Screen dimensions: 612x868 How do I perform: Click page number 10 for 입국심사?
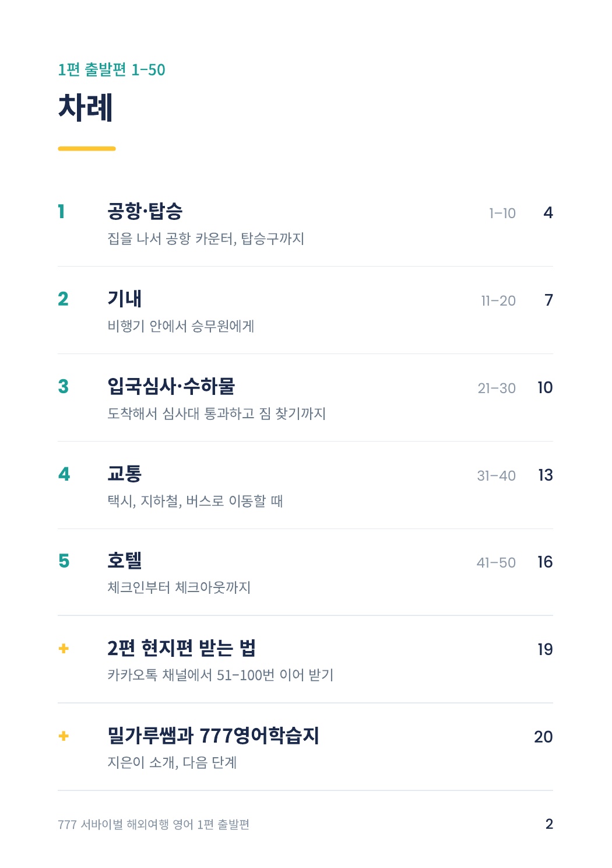tap(545, 387)
